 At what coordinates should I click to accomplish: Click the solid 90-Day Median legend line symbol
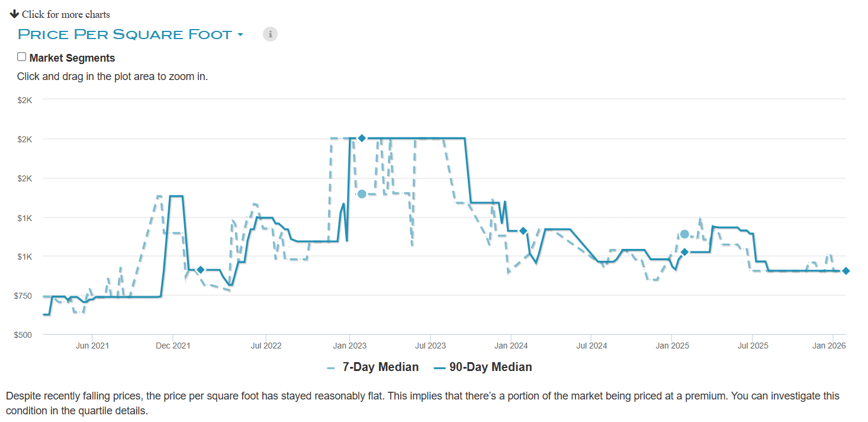pyautogui.click(x=439, y=368)
